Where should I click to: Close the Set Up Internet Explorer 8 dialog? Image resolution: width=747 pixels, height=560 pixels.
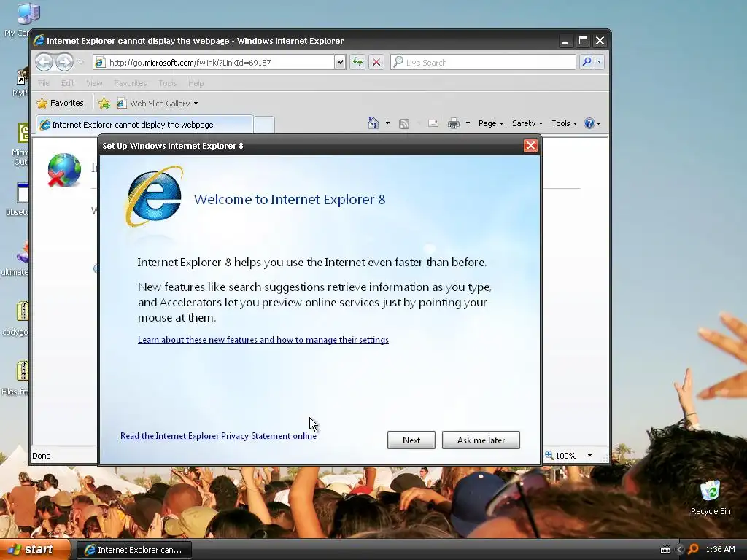click(x=530, y=146)
